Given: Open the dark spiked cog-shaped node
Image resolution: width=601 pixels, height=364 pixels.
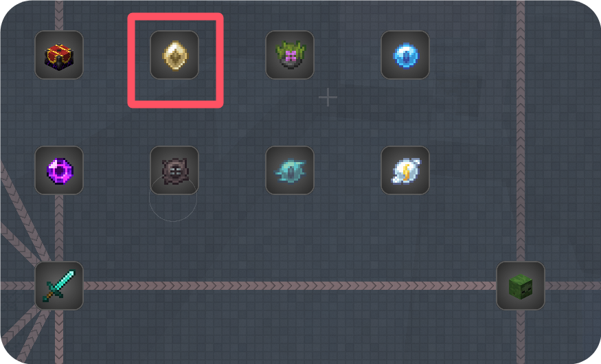Looking at the screenshot, I should click(174, 170).
